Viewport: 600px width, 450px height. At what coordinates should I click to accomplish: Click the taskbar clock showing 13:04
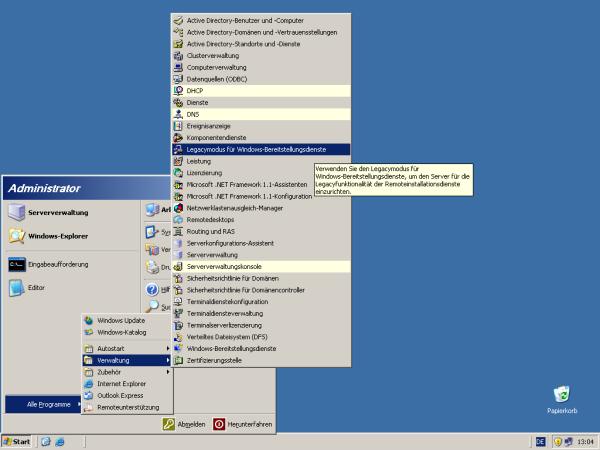coord(585,442)
